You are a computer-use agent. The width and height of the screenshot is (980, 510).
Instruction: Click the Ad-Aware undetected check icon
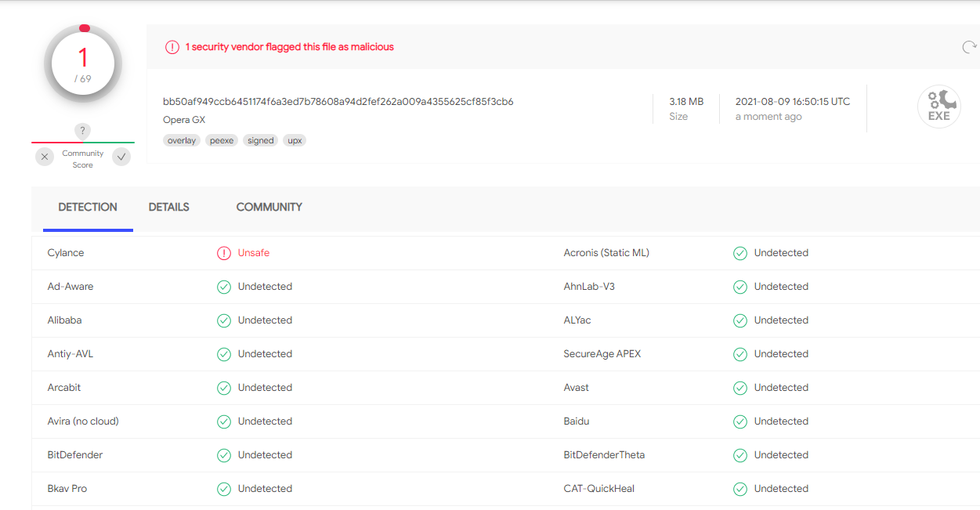pyautogui.click(x=224, y=287)
